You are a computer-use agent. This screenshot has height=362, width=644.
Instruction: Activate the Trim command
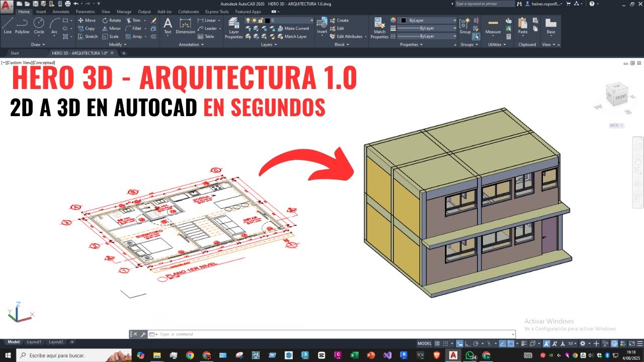[133, 21]
